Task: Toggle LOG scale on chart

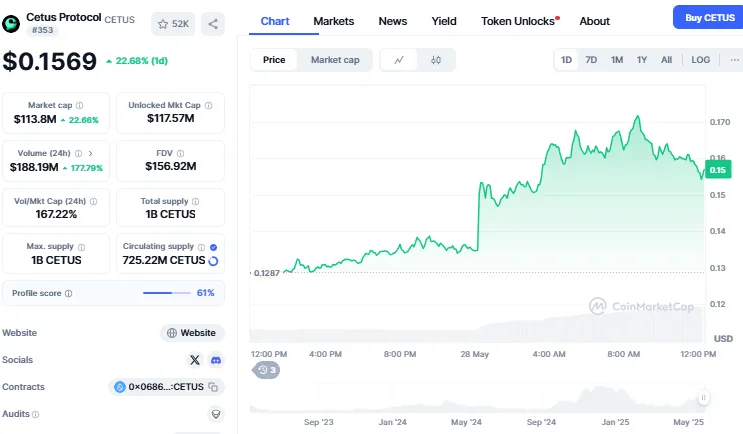Action: pyautogui.click(x=700, y=60)
